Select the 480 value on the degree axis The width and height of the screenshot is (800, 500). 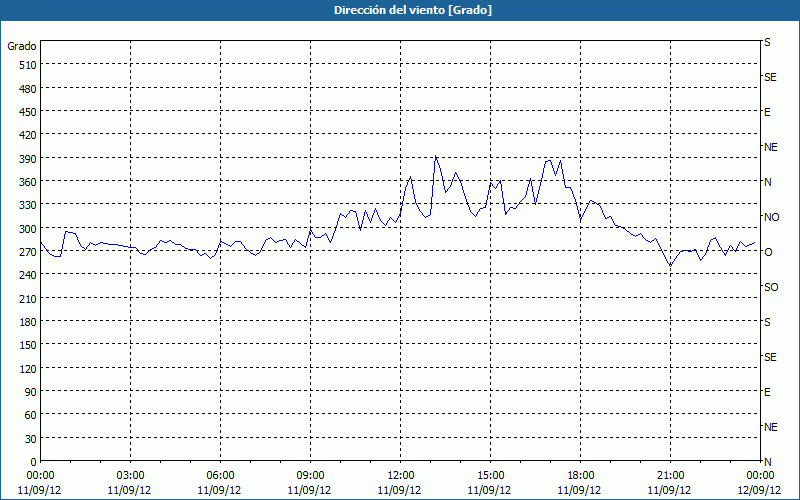(28, 89)
